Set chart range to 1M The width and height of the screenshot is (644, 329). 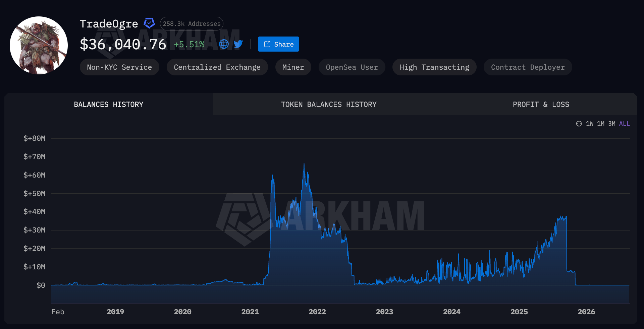click(601, 124)
